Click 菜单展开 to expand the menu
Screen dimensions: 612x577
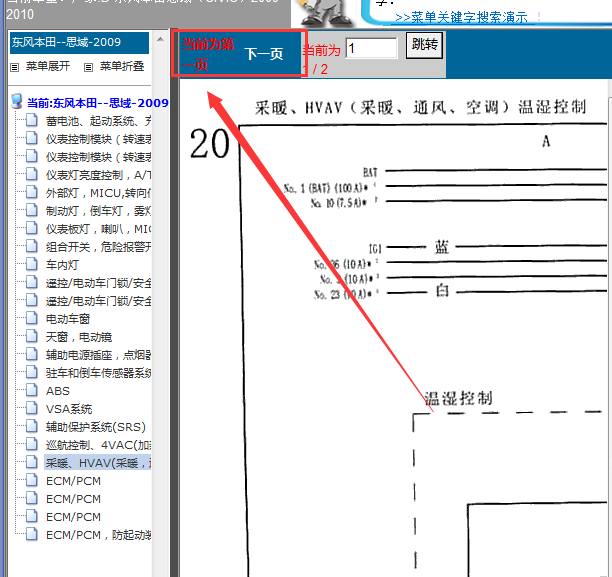[48, 66]
